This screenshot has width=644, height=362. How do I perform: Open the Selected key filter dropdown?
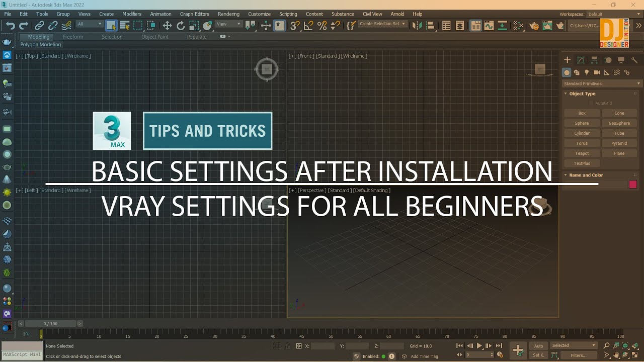coord(574,345)
